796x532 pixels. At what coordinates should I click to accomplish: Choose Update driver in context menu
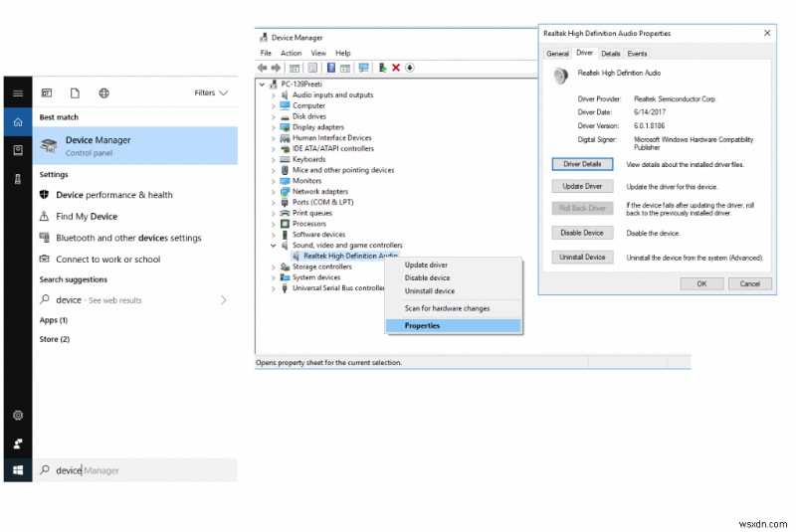pyautogui.click(x=454, y=265)
